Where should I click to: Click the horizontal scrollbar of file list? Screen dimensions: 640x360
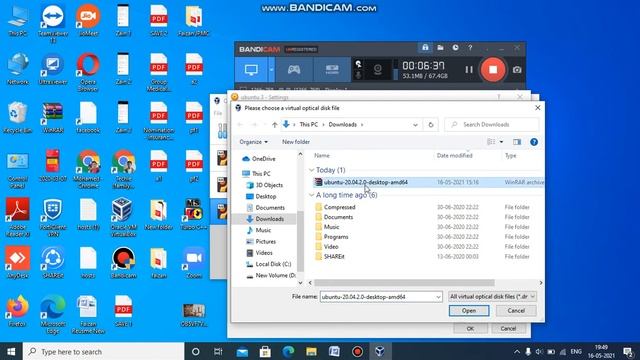(x=404, y=282)
